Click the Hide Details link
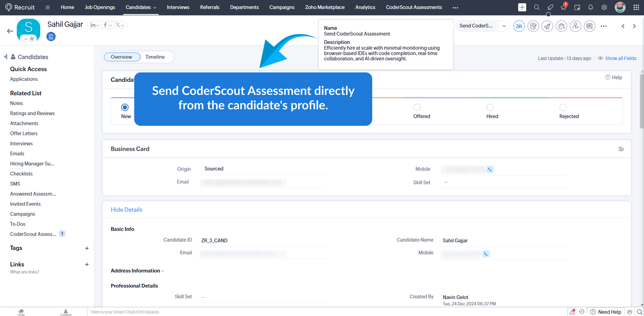This screenshot has height=316, width=644. 126,210
